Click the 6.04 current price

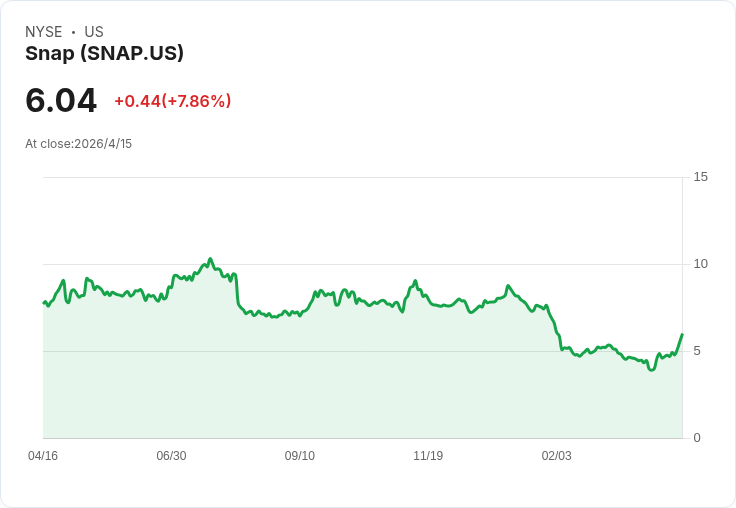(61, 101)
